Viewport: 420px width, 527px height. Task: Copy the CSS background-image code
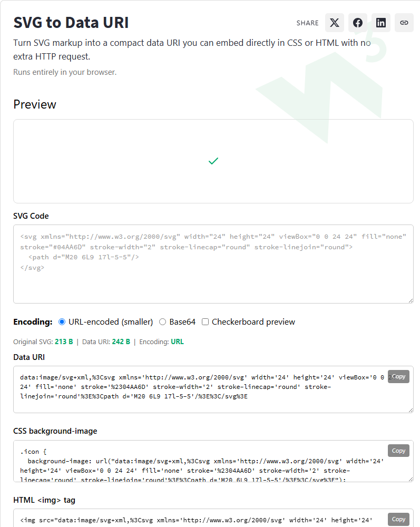pyautogui.click(x=398, y=451)
